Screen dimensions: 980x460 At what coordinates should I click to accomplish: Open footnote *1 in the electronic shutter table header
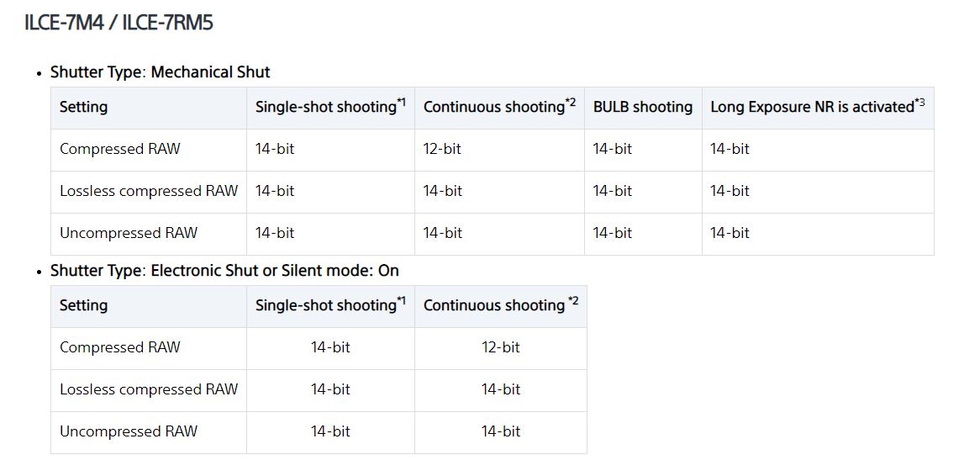[401, 301]
